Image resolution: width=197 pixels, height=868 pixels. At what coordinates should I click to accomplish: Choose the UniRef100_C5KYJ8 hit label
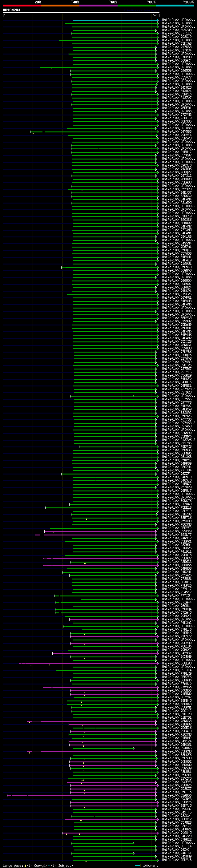tap(177, 860)
